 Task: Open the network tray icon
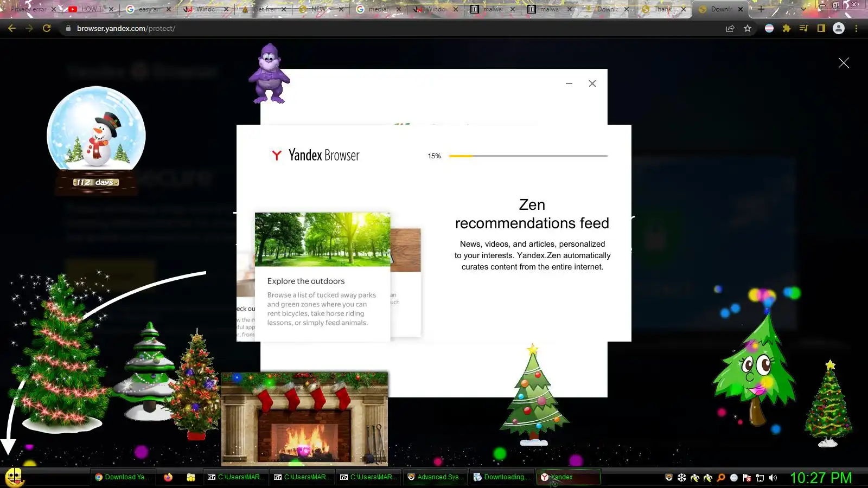point(760,478)
